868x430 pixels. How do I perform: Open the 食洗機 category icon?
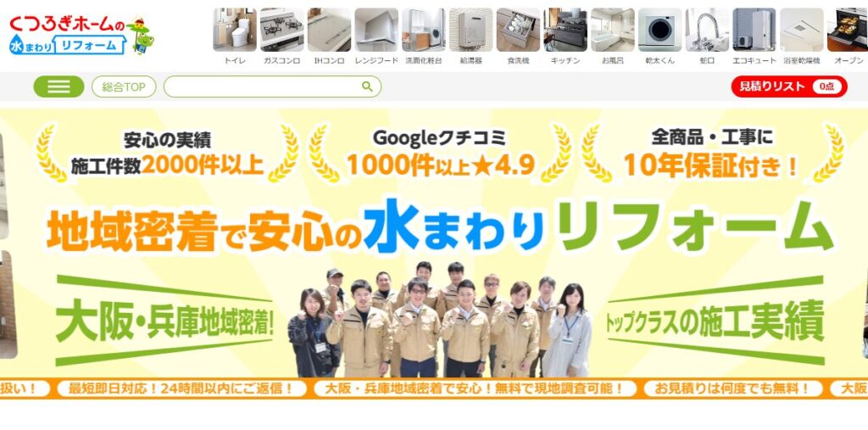point(518,36)
